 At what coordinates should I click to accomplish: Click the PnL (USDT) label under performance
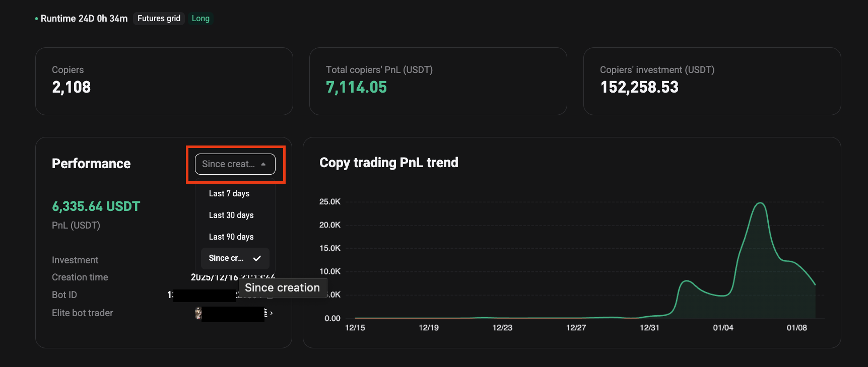click(x=76, y=226)
